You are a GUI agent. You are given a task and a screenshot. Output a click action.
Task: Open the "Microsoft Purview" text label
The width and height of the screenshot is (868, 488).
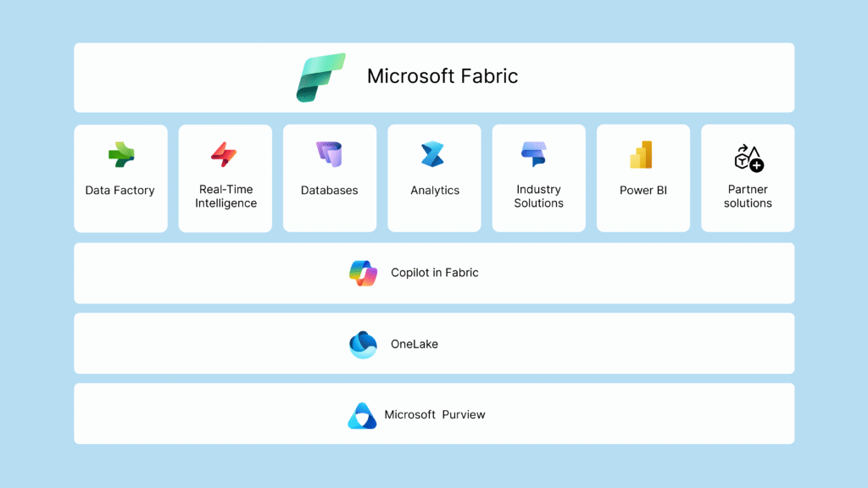pyautogui.click(x=435, y=414)
